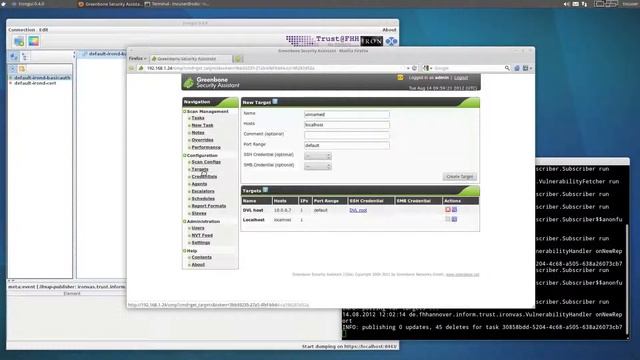Click the yellow folder icon above connection list
Image resolution: width=640 pixels, height=360 pixels.
tap(22, 69)
